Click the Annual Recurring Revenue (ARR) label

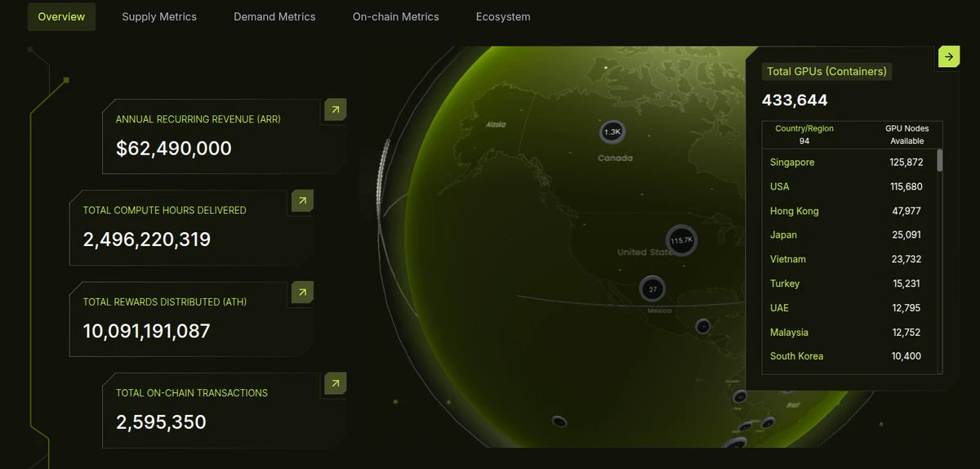pos(198,119)
